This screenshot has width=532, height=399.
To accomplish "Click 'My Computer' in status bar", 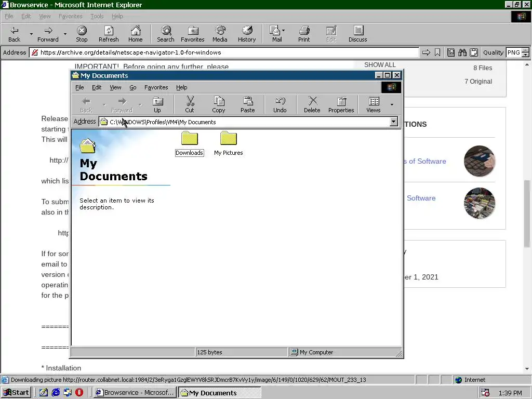I will click(316, 352).
